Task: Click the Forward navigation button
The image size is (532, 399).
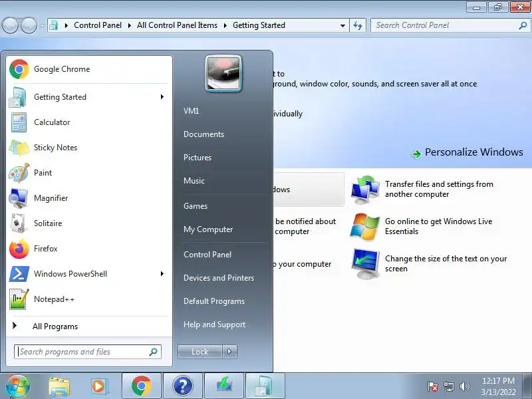Action: pyautogui.click(x=29, y=25)
